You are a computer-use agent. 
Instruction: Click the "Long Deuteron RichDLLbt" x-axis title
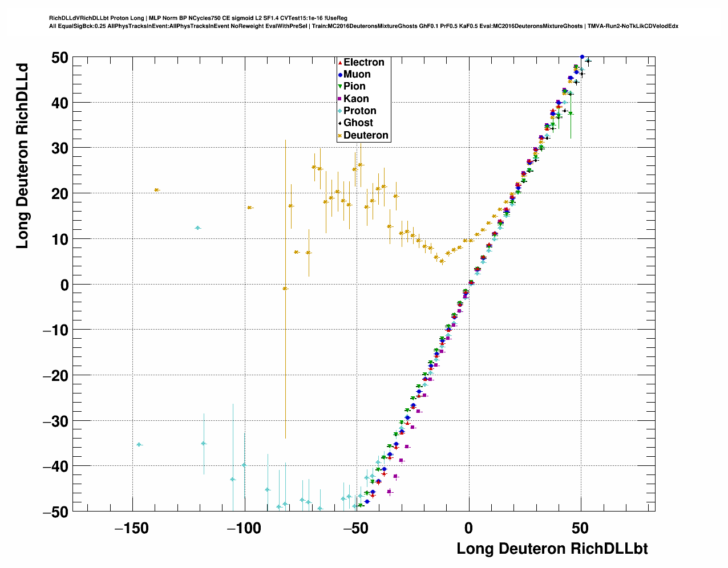(x=552, y=549)
